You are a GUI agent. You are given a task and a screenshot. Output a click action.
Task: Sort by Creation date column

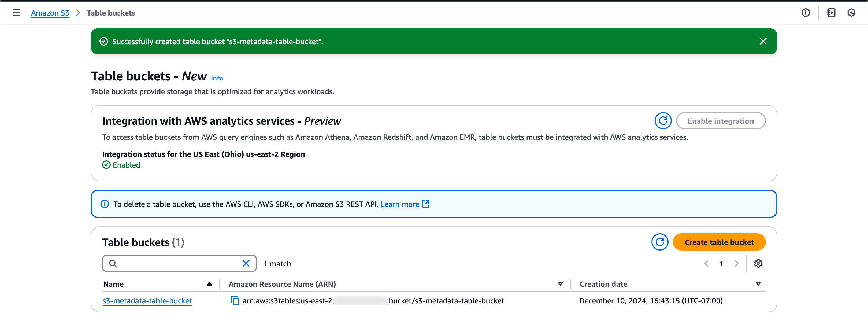coord(758,284)
